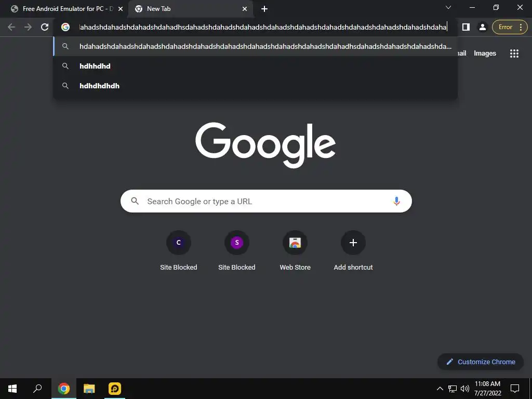Click the Search Google or type a URL box
Viewport: 532px width, 399px height.
pos(266,201)
